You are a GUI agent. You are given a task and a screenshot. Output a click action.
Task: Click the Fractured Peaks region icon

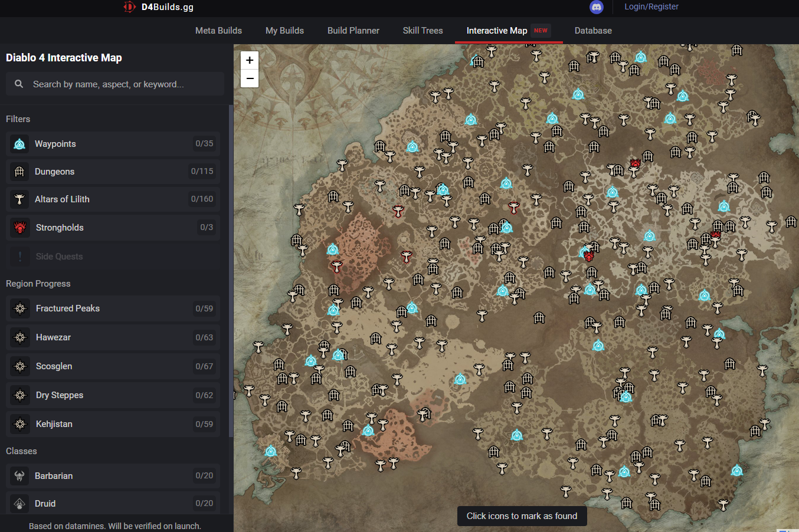[20, 308]
